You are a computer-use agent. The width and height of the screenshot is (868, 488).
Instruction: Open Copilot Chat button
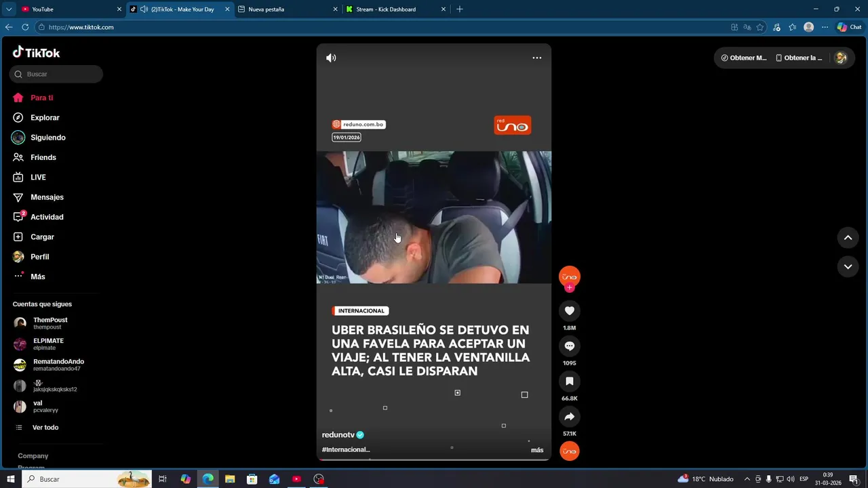[849, 27]
